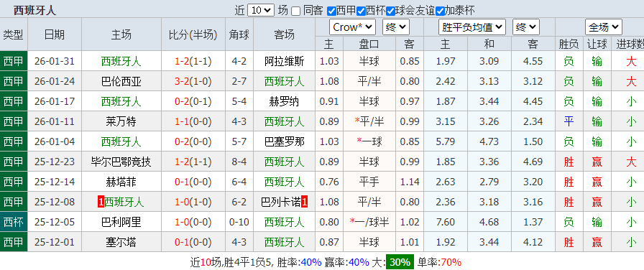Viewport: 644px width, 270px height.
Task: Click the 盘口 column header
Action: (369, 44)
